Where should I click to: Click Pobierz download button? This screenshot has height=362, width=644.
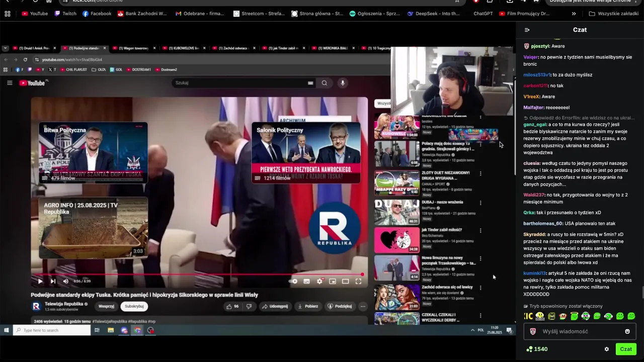pos(307,306)
